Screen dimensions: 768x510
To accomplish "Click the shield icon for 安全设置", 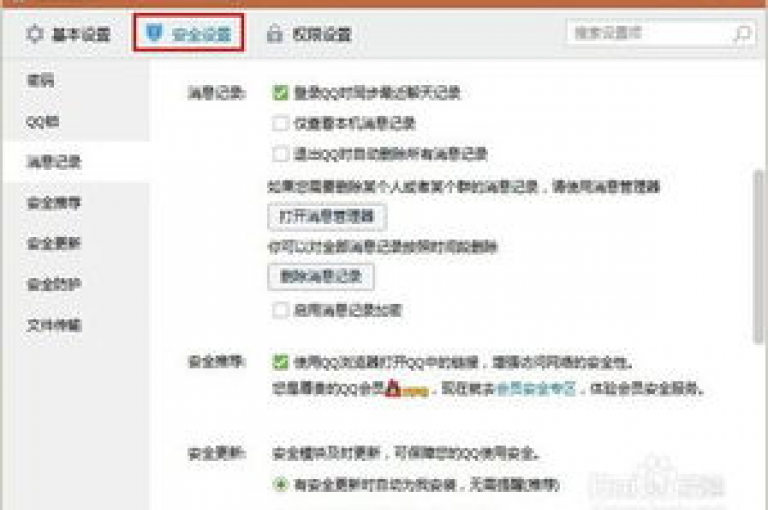I will pyautogui.click(x=155, y=33).
